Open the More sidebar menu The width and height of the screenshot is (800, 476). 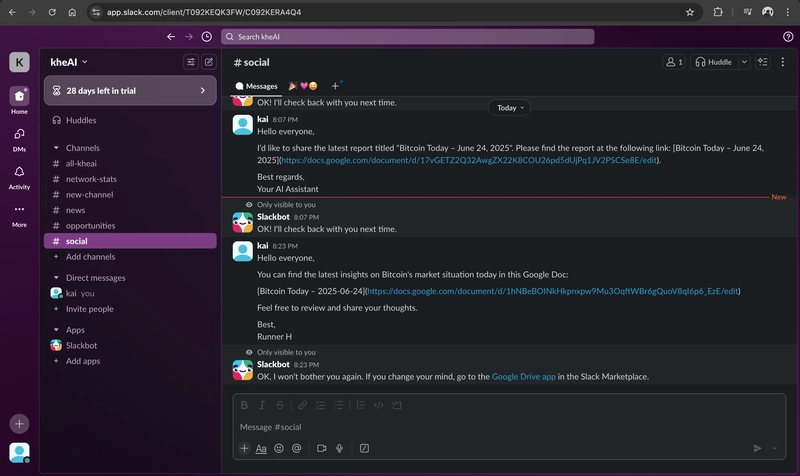(x=19, y=215)
